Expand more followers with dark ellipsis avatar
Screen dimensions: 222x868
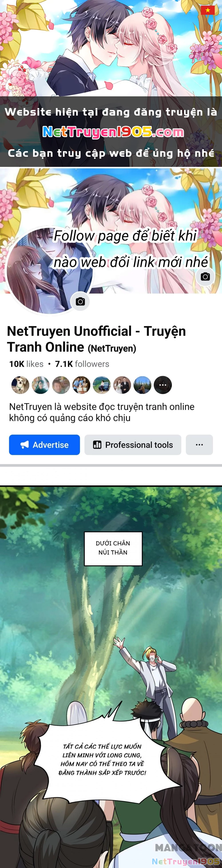(163, 385)
